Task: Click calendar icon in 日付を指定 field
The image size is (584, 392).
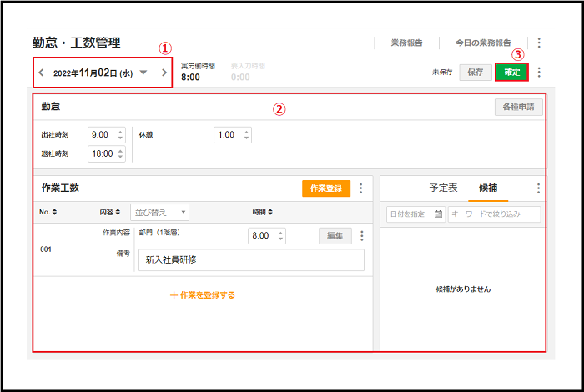Action: tap(438, 214)
